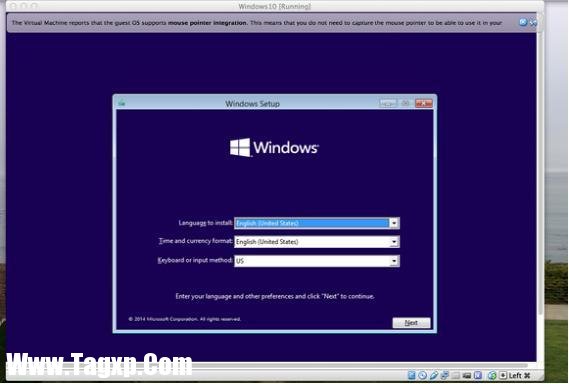Click Next to continue Windows Setup
Image resolution: width=569 pixels, height=384 pixels.
coord(411,323)
